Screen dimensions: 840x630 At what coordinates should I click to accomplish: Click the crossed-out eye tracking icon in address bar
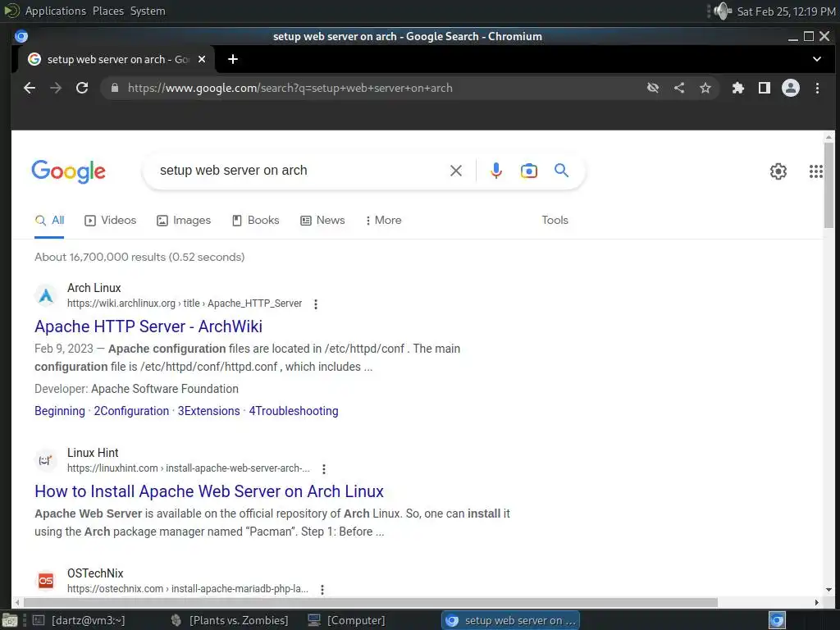(652, 88)
